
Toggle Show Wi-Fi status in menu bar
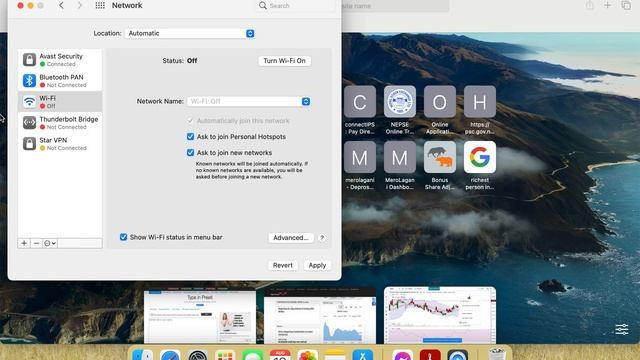pyautogui.click(x=123, y=237)
